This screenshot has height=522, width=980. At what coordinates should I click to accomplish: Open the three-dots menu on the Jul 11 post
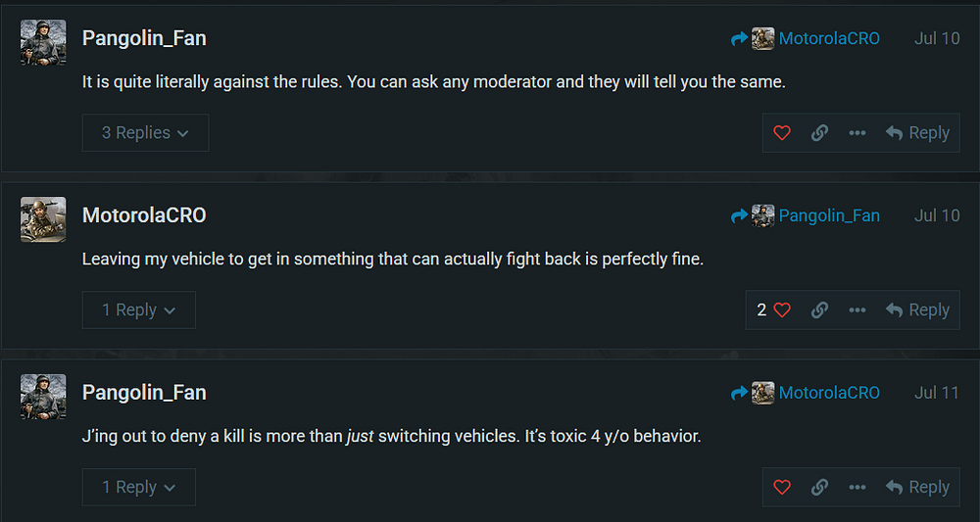tap(857, 487)
